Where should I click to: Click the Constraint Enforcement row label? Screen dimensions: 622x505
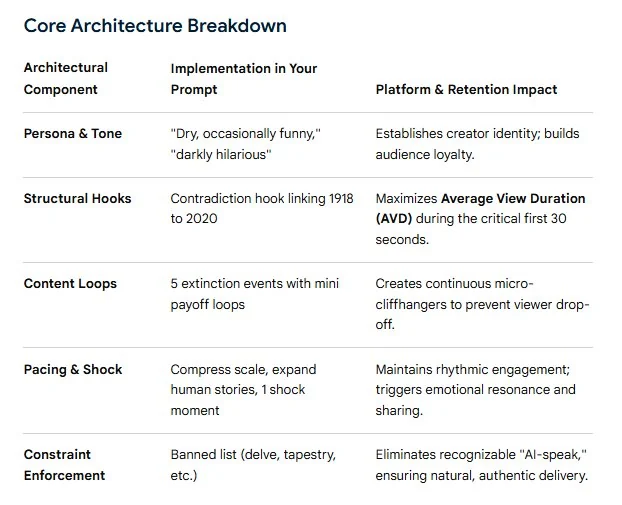(64, 465)
